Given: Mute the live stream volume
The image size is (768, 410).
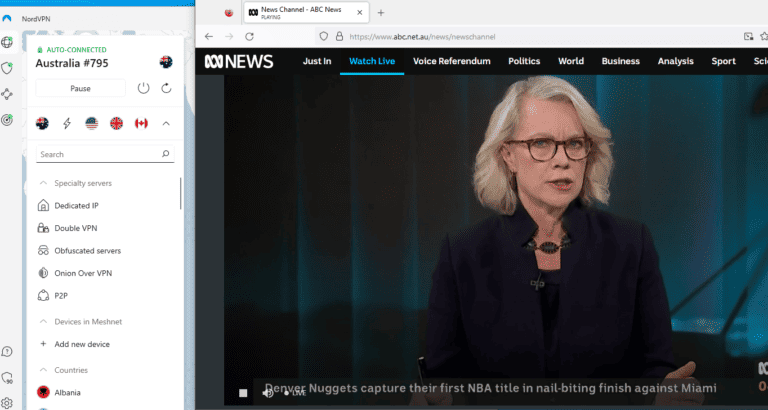Looking at the screenshot, I should point(267,393).
